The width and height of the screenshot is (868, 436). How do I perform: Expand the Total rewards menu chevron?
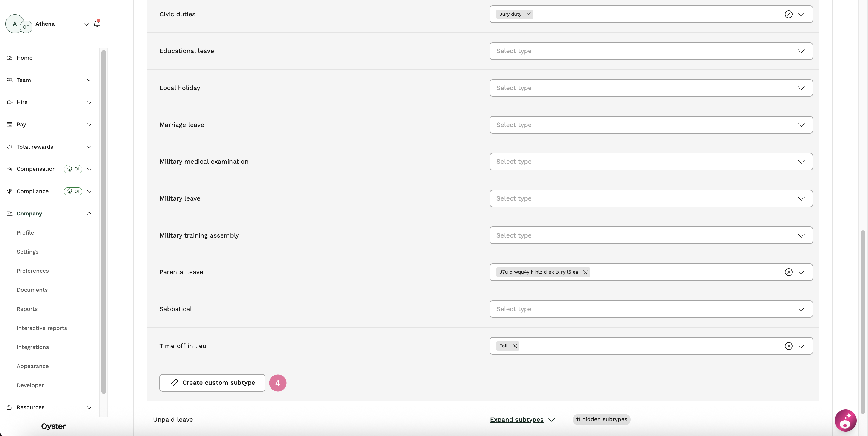(x=89, y=147)
